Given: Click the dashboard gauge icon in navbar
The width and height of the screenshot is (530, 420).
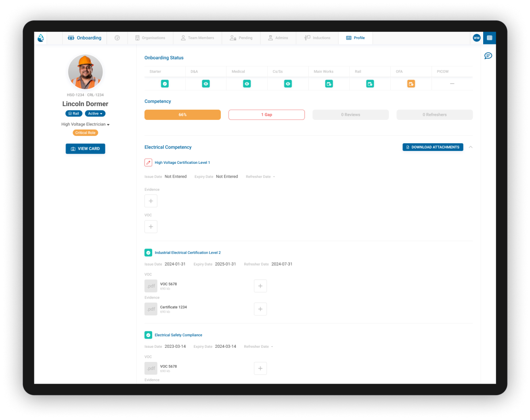Looking at the screenshot, I should tap(117, 38).
